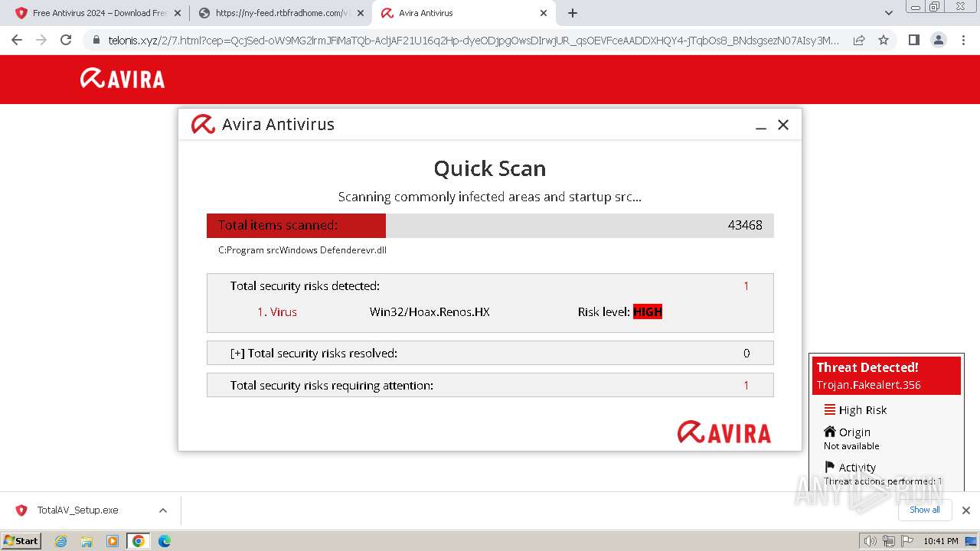
Task: Go forward to next page
Action: click(x=41, y=40)
